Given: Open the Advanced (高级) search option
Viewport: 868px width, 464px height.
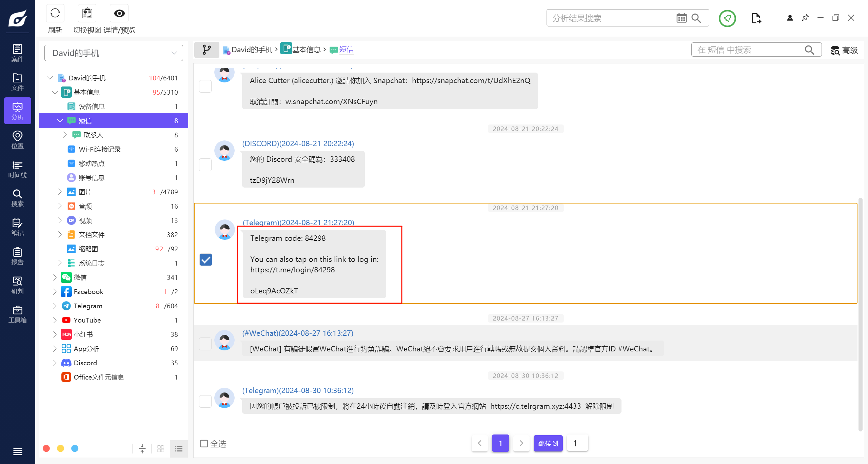Looking at the screenshot, I should 844,50.
